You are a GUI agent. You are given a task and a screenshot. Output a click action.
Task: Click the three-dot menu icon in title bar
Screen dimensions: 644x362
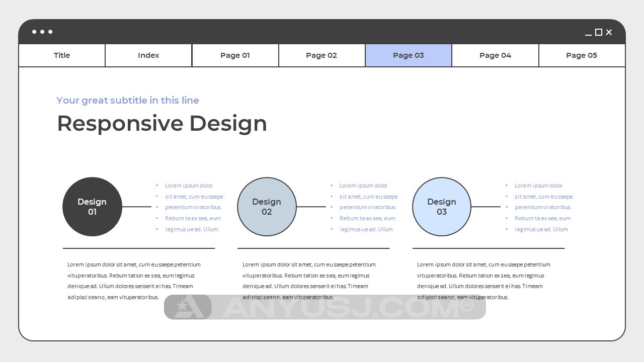coord(42,32)
